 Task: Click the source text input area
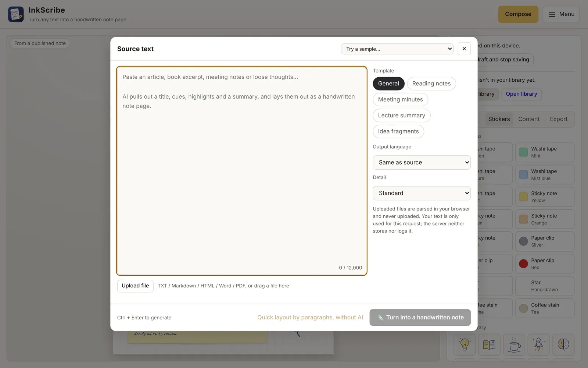coord(242,171)
